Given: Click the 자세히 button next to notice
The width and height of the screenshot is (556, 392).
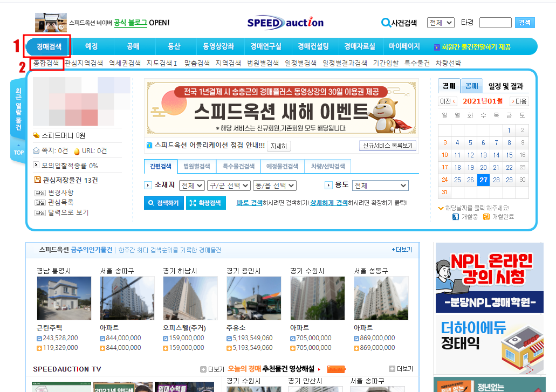Looking at the screenshot, I should click(x=279, y=146).
